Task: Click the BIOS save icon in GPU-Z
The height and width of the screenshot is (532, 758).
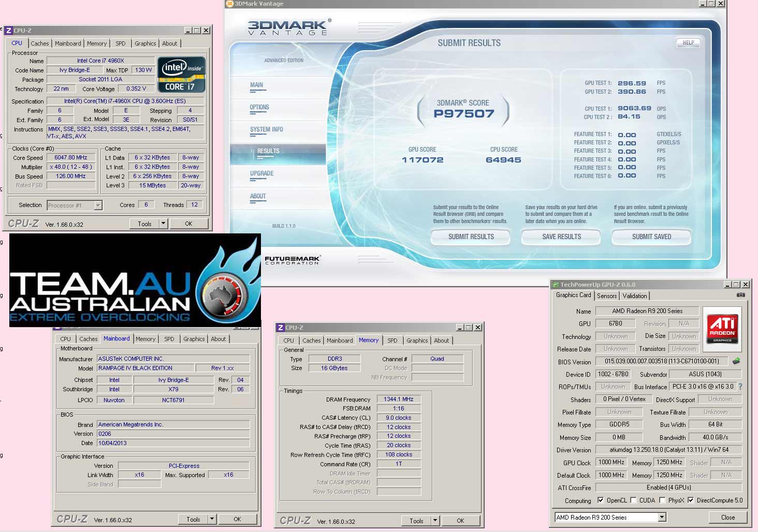Action: 736,361
